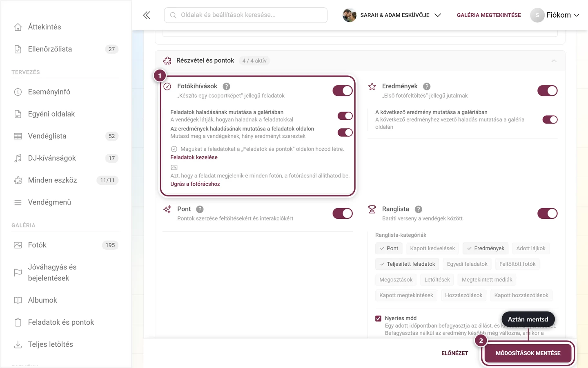The image size is (588, 368).
Task: Click the Eseményinfó info icon
Action: pos(18,92)
